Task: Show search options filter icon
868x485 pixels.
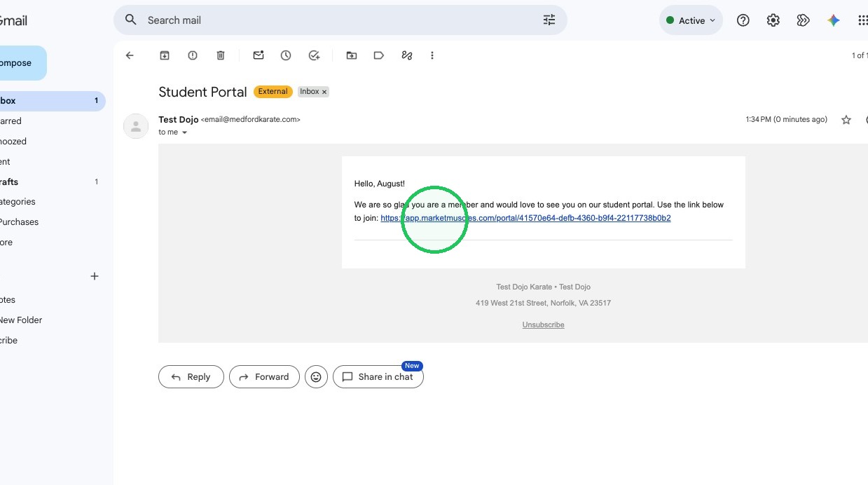Action: pyautogui.click(x=549, y=20)
